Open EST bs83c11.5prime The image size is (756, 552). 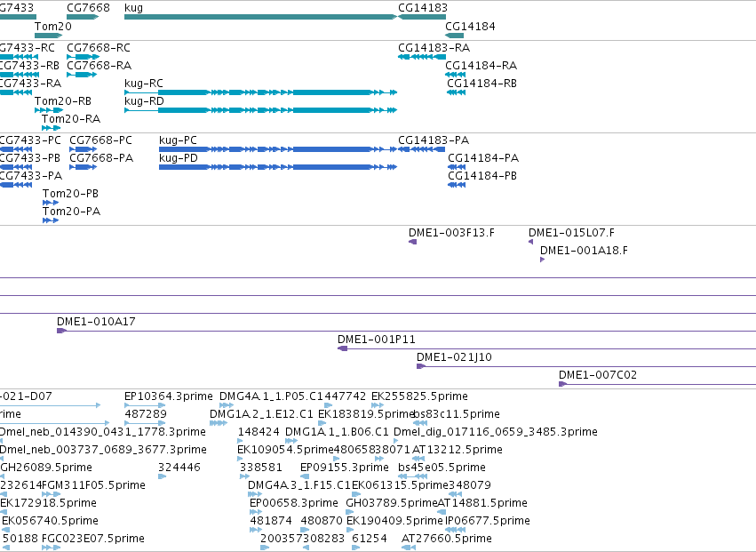point(420,423)
